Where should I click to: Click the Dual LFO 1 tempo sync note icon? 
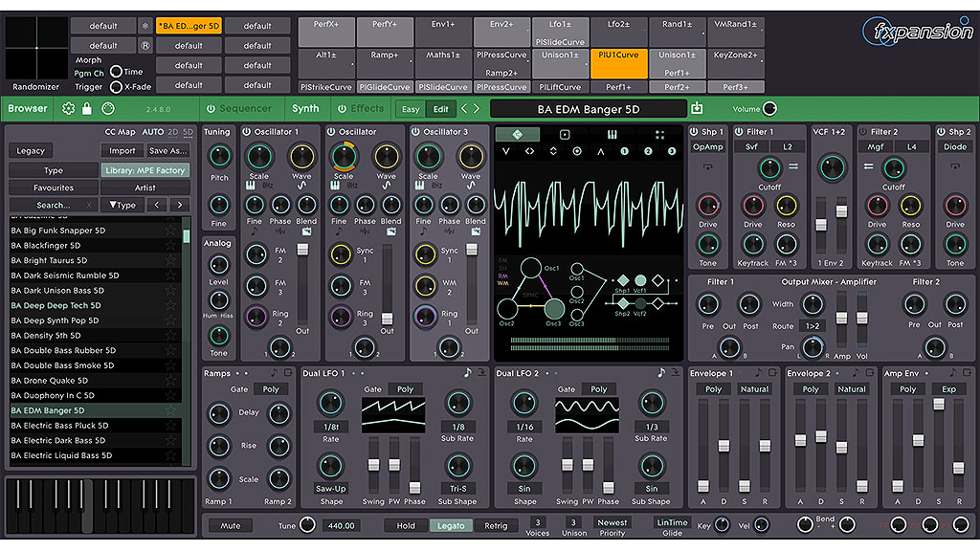[468, 373]
